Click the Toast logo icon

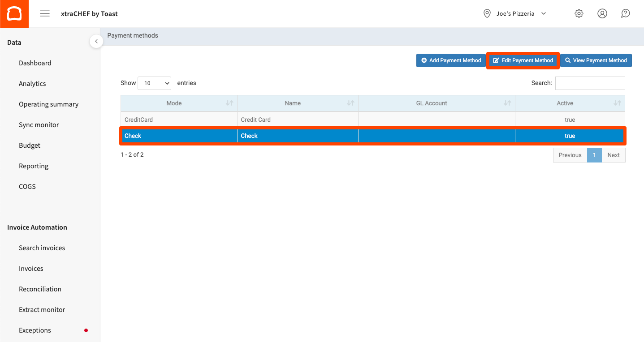[x=14, y=13]
